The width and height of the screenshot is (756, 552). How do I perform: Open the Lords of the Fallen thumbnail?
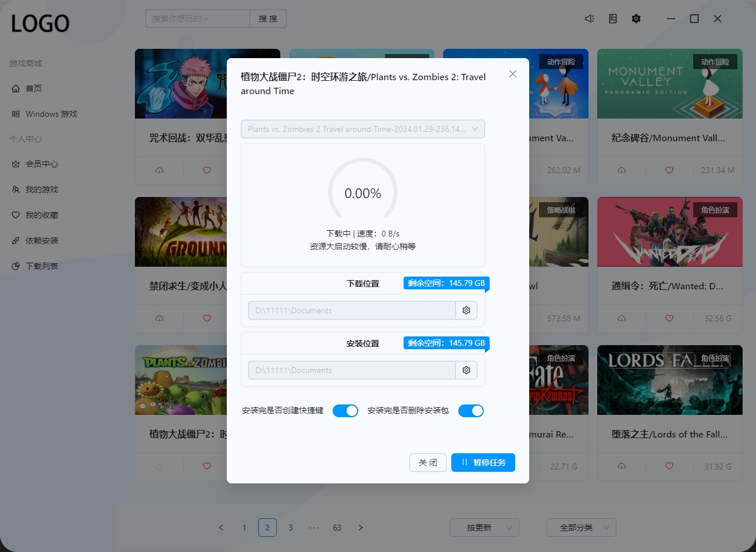pyautogui.click(x=670, y=380)
